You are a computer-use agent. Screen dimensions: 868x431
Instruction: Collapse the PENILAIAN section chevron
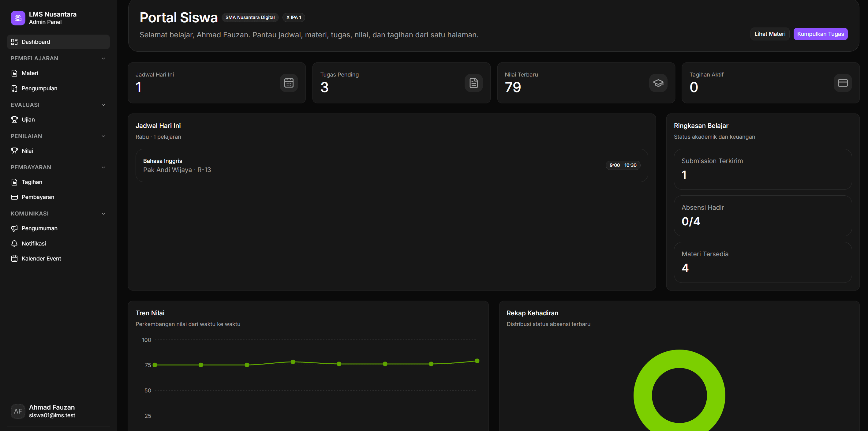coord(103,136)
